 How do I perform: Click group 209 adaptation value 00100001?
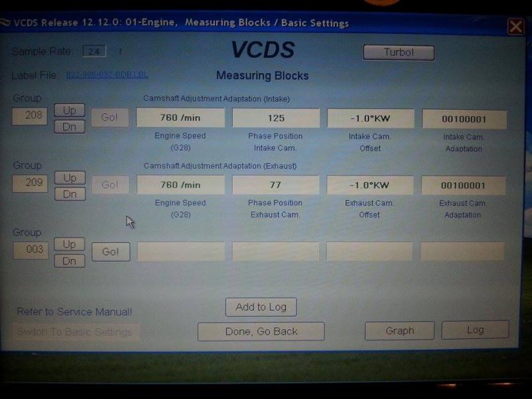point(463,186)
